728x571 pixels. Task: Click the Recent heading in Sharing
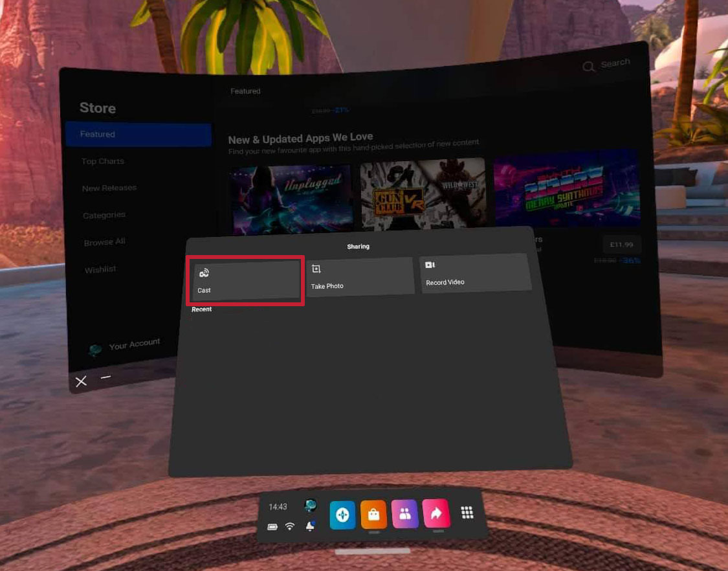click(201, 309)
